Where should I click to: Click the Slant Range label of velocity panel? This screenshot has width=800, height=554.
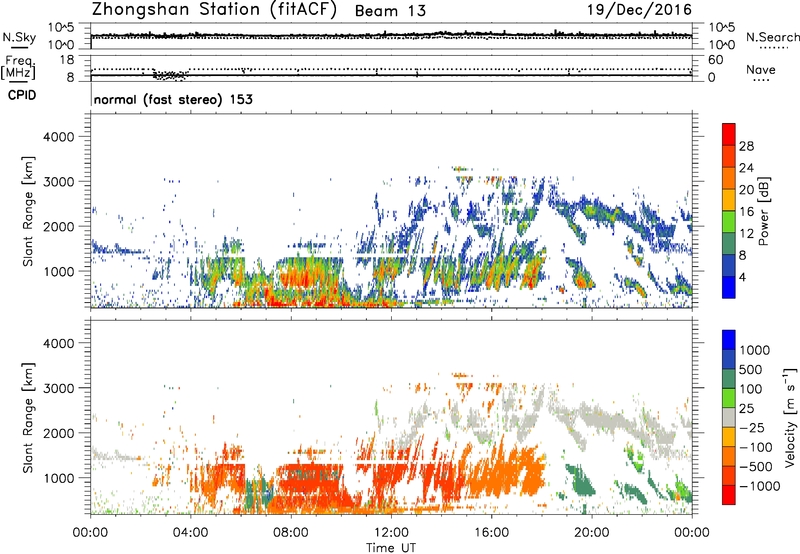(x=29, y=417)
